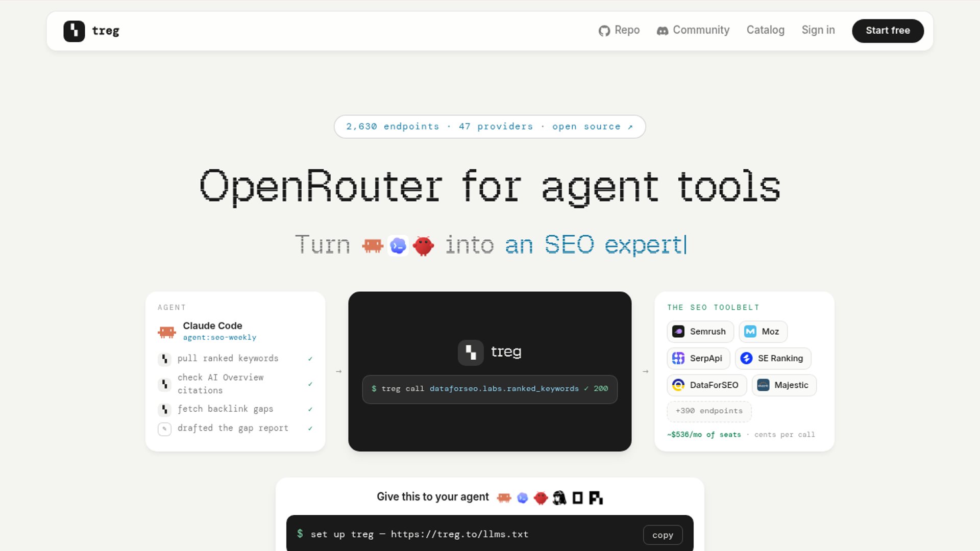Click the pencil icon beside drafted the gap report
The width and height of the screenshot is (980, 551).
point(164,429)
